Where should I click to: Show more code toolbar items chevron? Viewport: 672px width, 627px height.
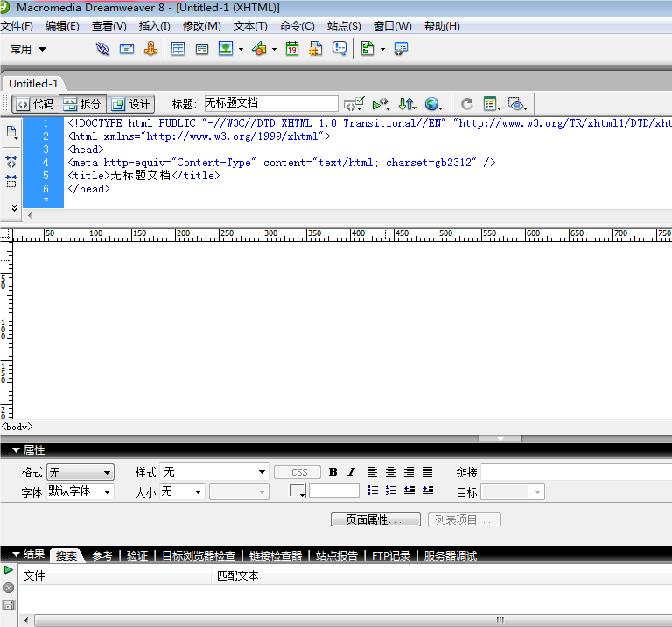pyautogui.click(x=14, y=208)
